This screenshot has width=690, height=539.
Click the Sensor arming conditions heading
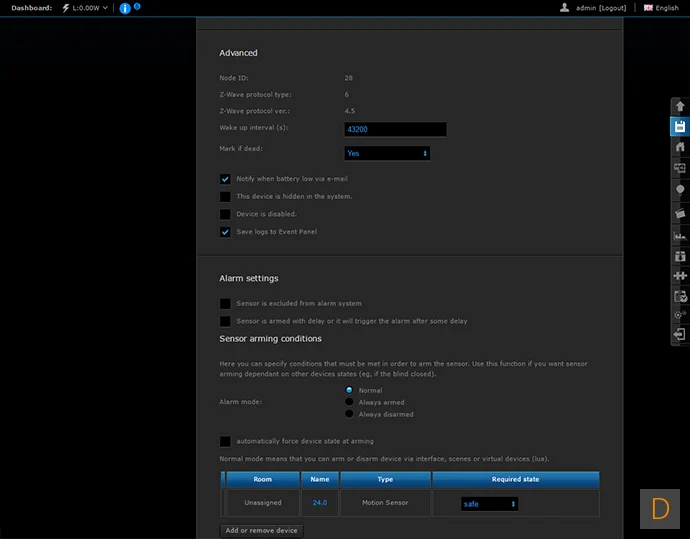click(x=270, y=339)
